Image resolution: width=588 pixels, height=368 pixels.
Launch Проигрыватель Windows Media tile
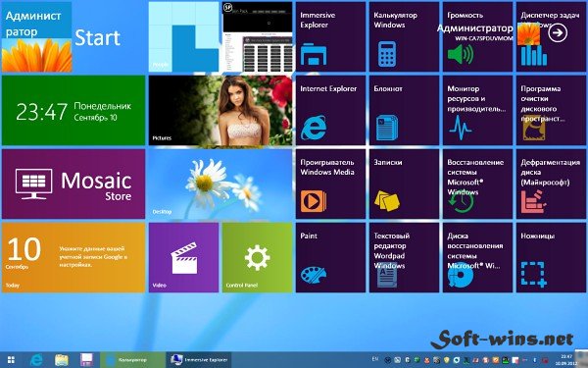point(330,184)
